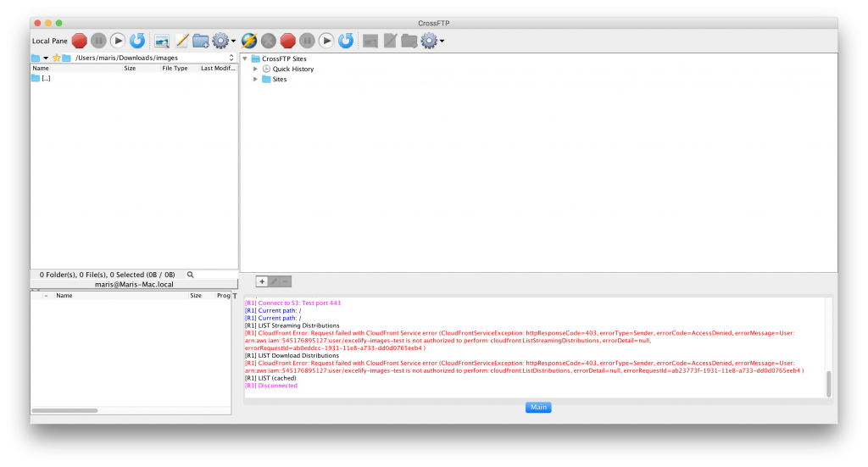Viewport: 868px width, 467px height.
Task: Click the local pencil edit icon
Action: (x=181, y=40)
